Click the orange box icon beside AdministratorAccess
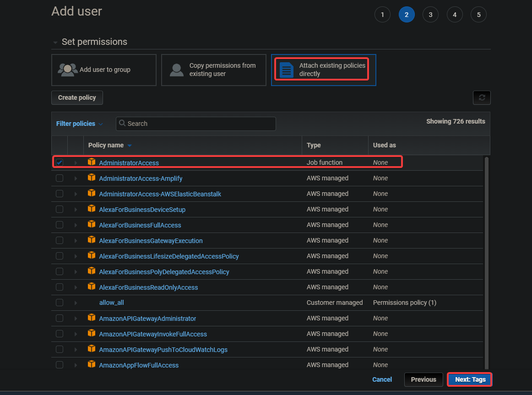 pyautogui.click(x=91, y=162)
